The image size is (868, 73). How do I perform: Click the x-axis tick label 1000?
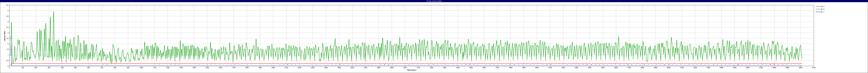141,68
